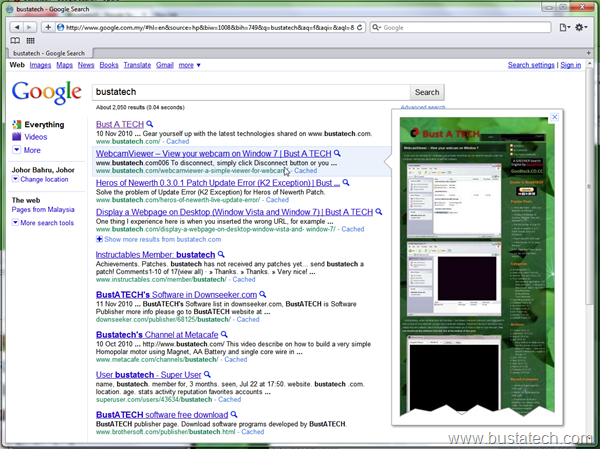Open the bookmarks book icon
The width and height of the screenshot is (600, 449).
pos(15,40)
